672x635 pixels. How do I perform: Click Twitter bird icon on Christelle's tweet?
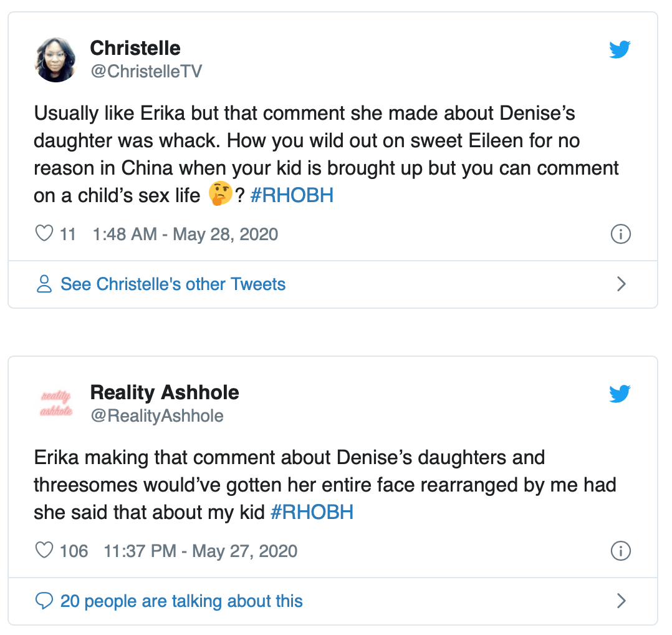pos(620,49)
